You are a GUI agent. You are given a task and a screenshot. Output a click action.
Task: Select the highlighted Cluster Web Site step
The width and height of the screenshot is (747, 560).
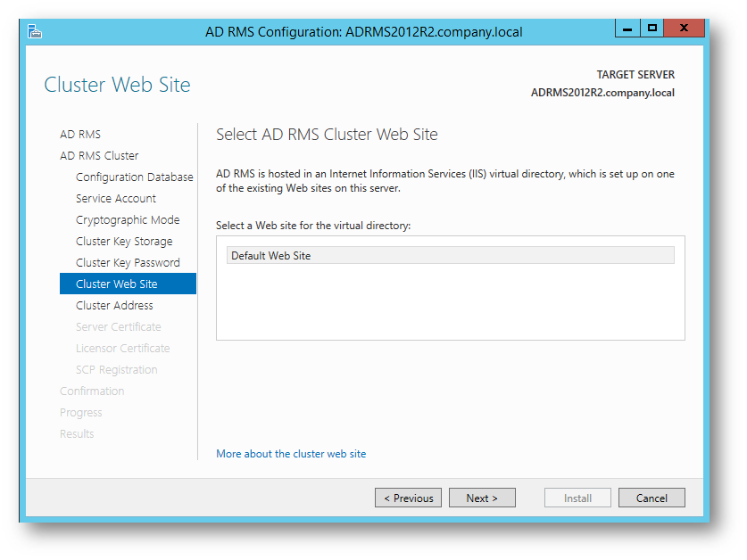coord(128,284)
